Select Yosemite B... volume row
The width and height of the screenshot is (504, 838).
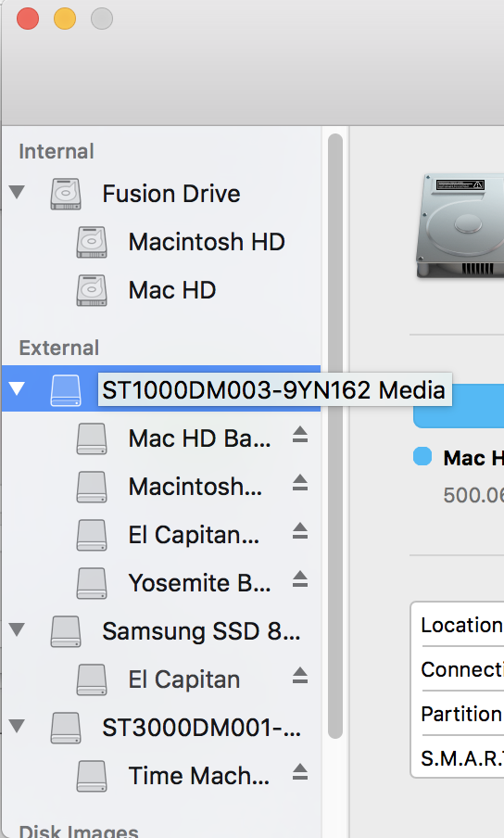click(x=161, y=583)
